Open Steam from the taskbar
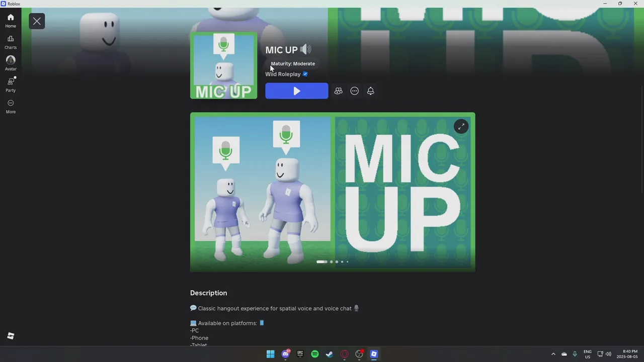The image size is (644, 362). point(330,354)
